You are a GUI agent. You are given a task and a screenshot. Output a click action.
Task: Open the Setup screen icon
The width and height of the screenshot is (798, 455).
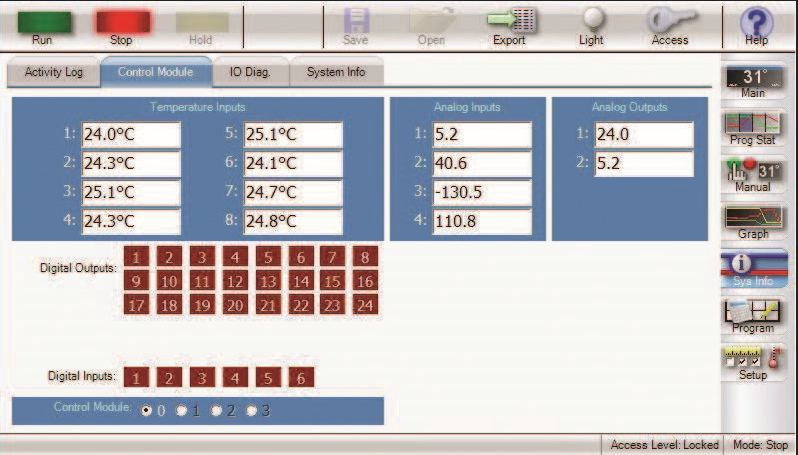pos(753,360)
